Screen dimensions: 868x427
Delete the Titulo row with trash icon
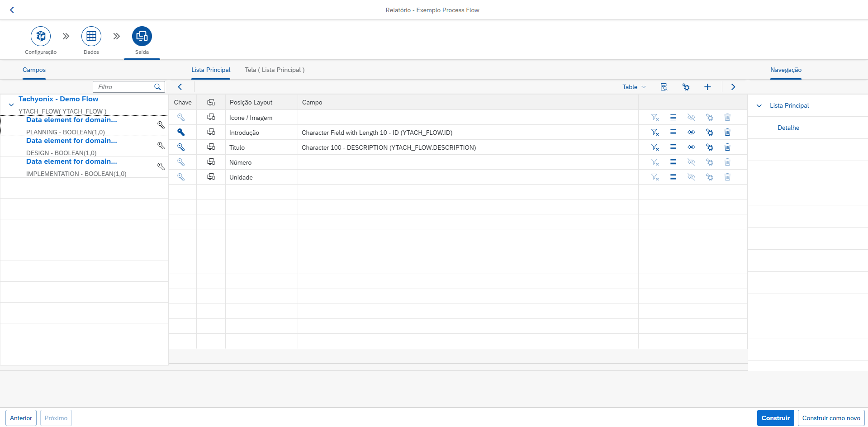[727, 147]
